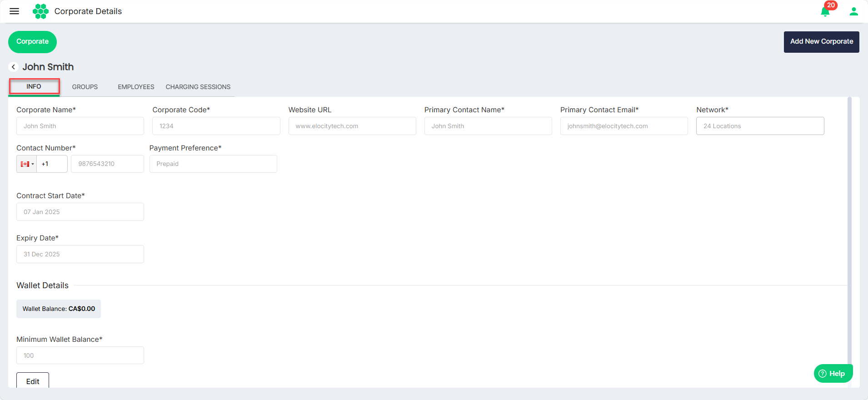Image resolution: width=868 pixels, height=400 pixels.
Task: Open the Contract Start Date picker
Action: pos(80,212)
